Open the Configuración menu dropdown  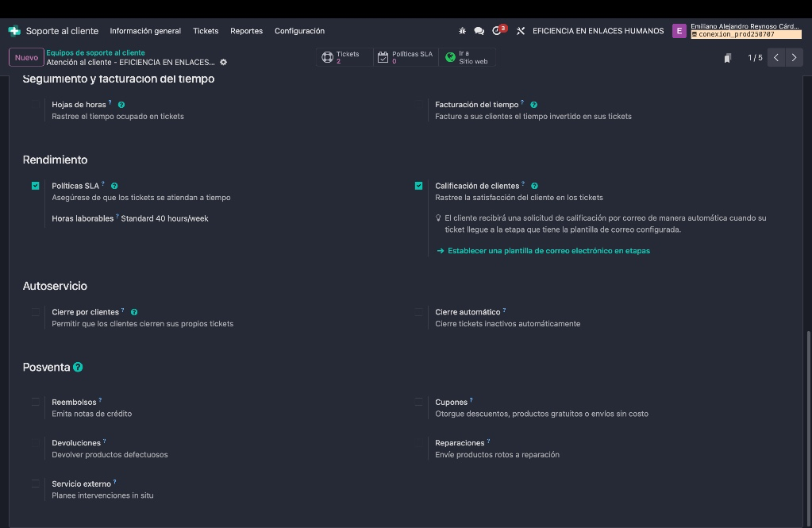pyautogui.click(x=299, y=31)
